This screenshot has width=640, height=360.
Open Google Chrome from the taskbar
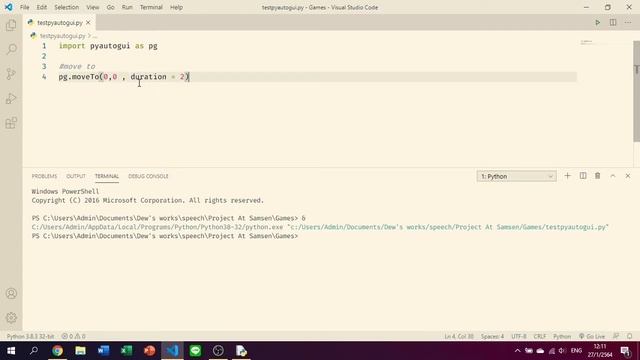click(57, 351)
